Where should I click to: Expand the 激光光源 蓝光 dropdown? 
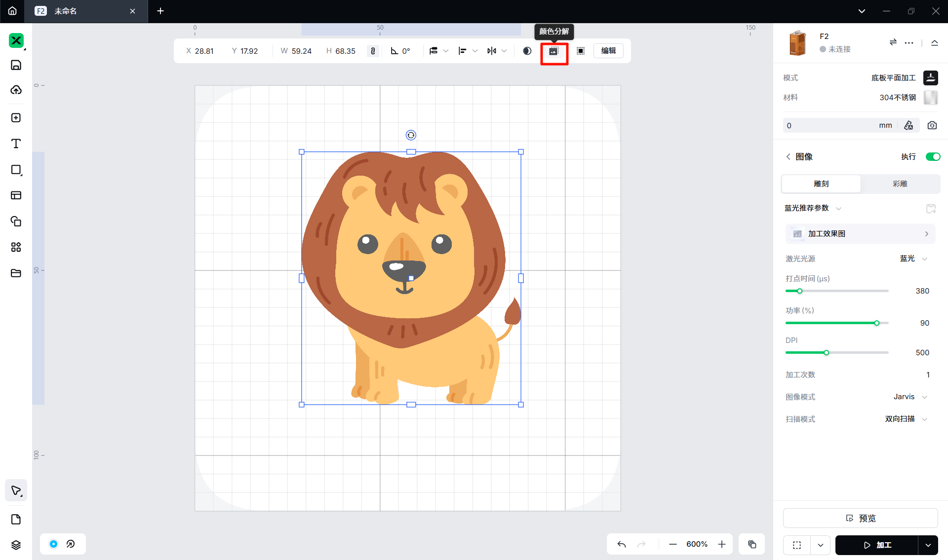pyautogui.click(x=913, y=259)
